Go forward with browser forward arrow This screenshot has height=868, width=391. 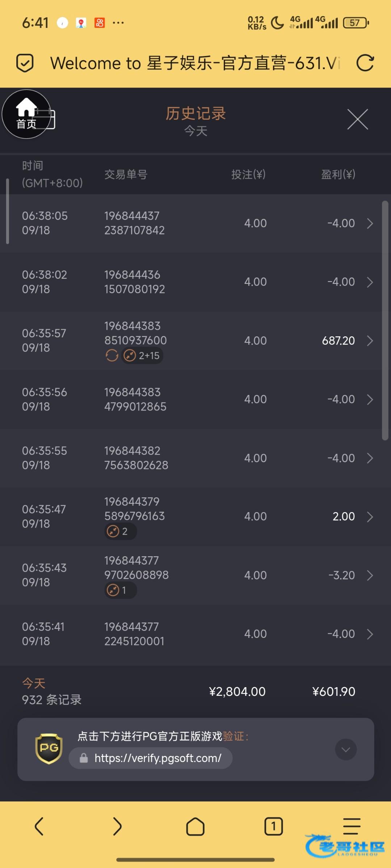pyautogui.click(x=117, y=826)
